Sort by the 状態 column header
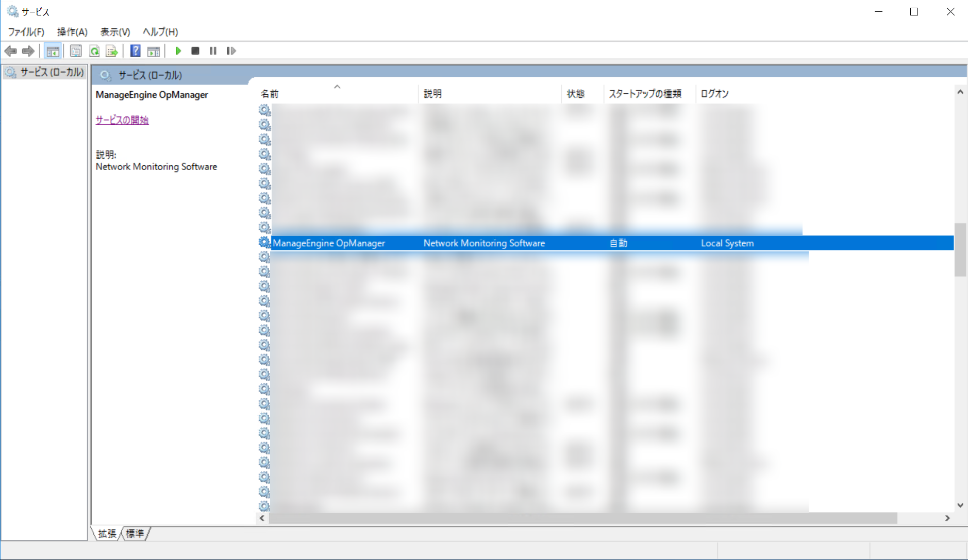Viewport: 968px width, 560px height. (582, 94)
